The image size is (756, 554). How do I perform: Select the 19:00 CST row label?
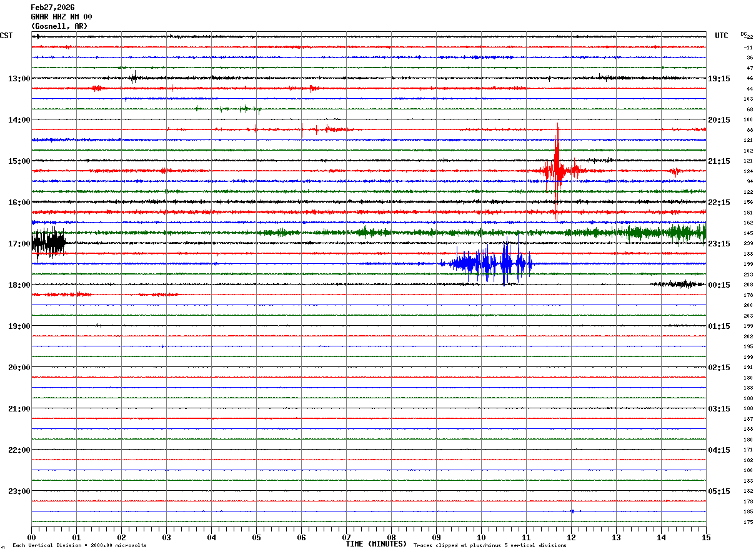click(19, 326)
